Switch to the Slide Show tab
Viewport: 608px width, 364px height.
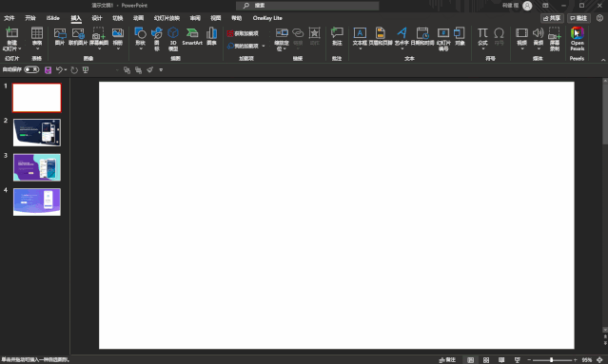167,18
